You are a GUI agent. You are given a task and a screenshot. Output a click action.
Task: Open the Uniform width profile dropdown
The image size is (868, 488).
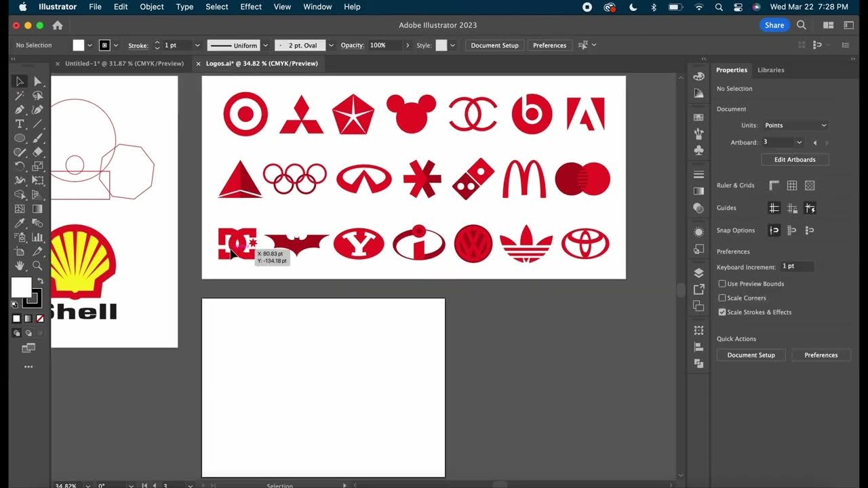265,45
